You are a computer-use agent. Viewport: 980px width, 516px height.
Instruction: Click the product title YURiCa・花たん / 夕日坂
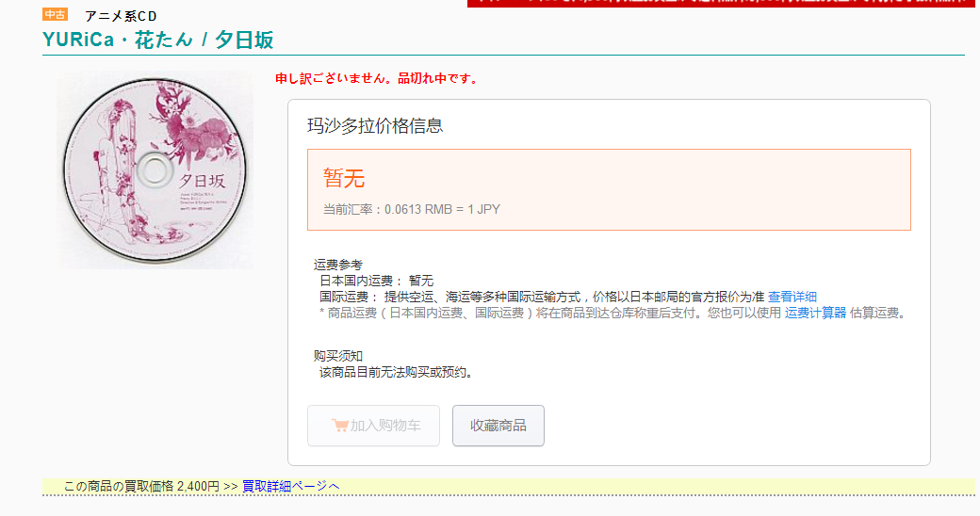pyautogui.click(x=158, y=40)
